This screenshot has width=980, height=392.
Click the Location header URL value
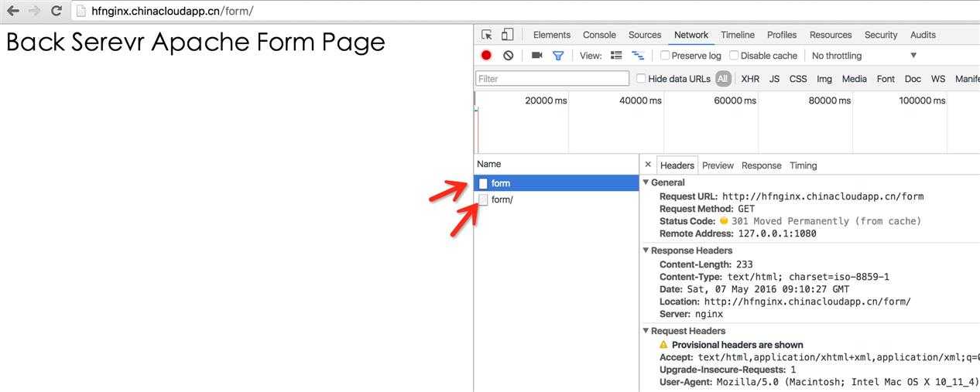[x=807, y=302]
